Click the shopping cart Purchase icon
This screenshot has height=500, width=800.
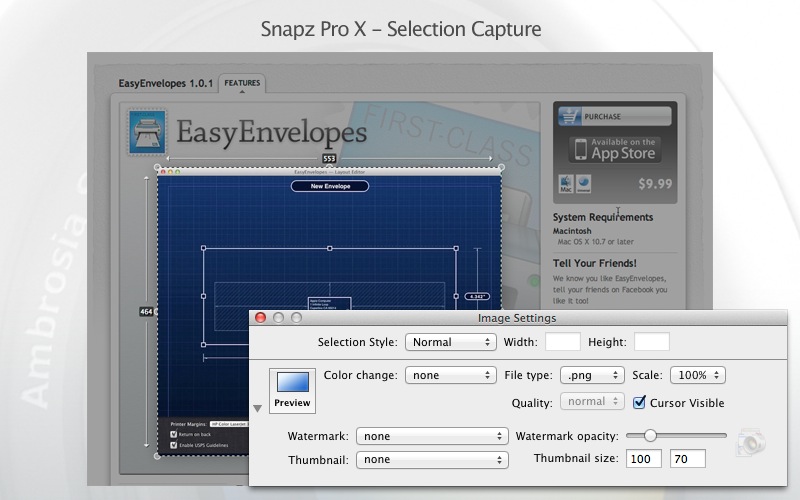pos(569,116)
